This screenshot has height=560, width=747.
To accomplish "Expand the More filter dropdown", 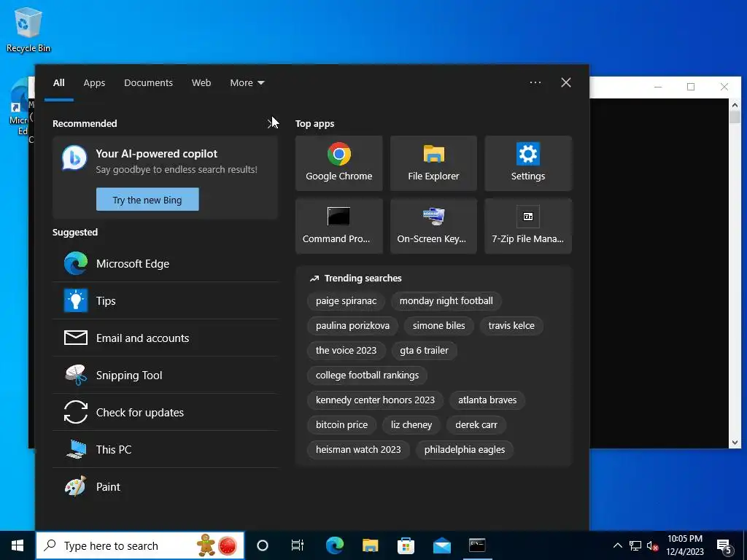I will [x=247, y=82].
